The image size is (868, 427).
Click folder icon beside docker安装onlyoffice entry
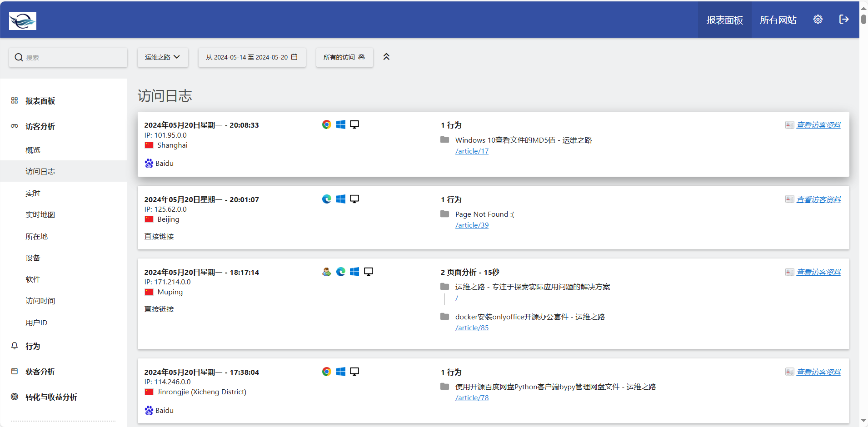pyautogui.click(x=445, y=317)
